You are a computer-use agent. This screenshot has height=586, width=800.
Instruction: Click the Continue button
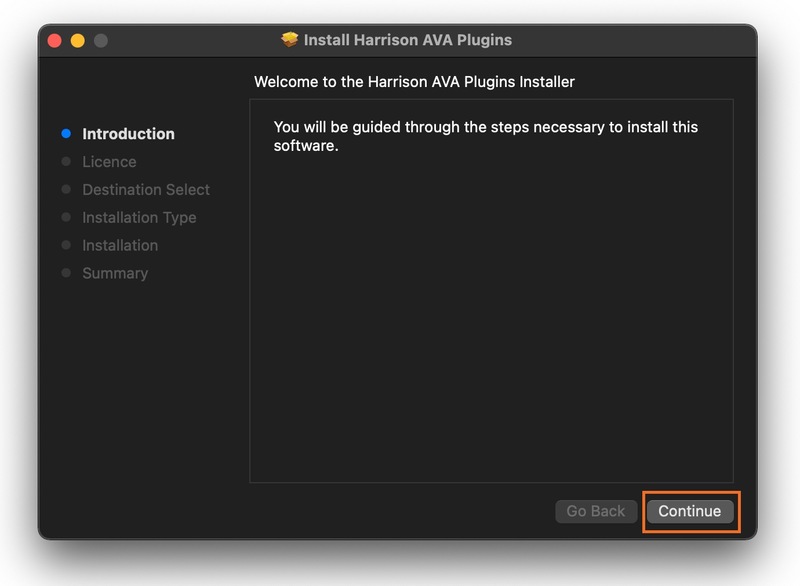point(689,511)
